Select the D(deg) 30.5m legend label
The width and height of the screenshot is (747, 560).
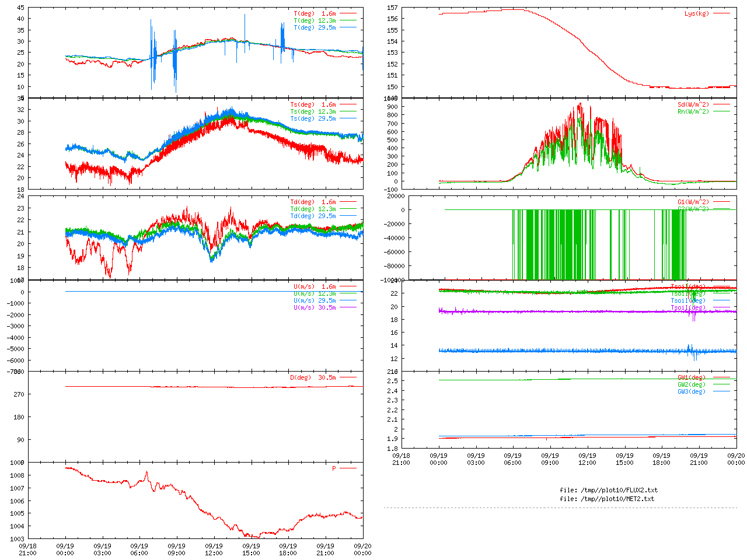click(313, 377)
